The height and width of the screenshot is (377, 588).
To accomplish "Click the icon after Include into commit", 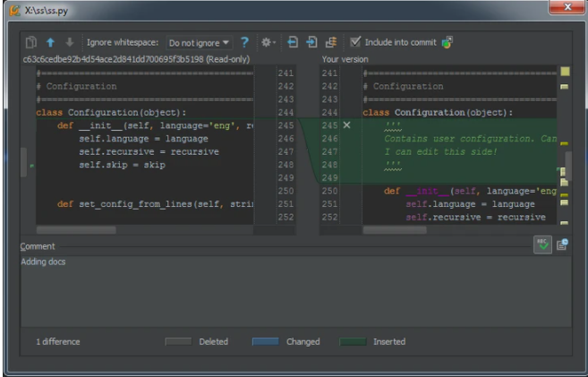I will (447, 42).
